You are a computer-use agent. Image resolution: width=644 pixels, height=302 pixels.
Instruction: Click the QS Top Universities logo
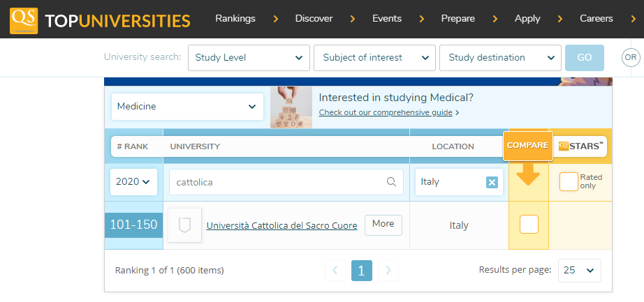[100, 20]
